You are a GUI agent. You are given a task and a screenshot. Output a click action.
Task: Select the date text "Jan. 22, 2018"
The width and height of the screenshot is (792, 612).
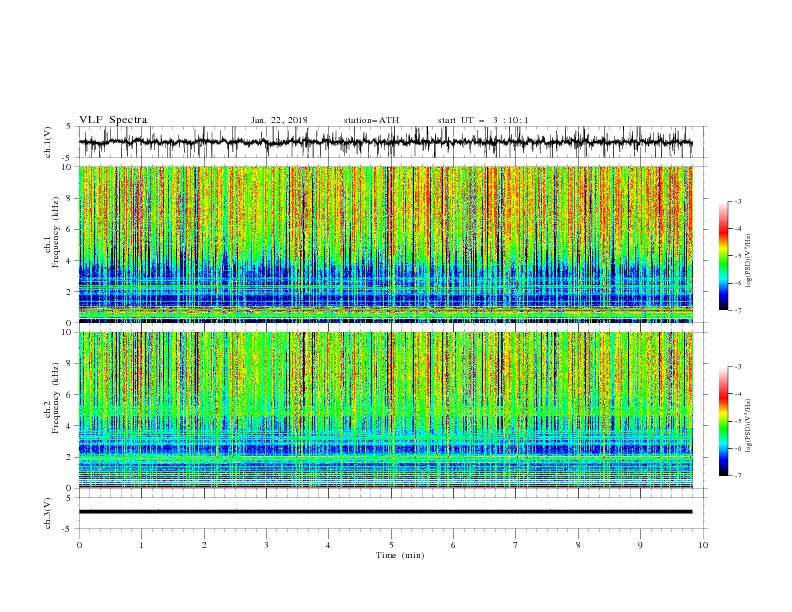tap(279, 120)
